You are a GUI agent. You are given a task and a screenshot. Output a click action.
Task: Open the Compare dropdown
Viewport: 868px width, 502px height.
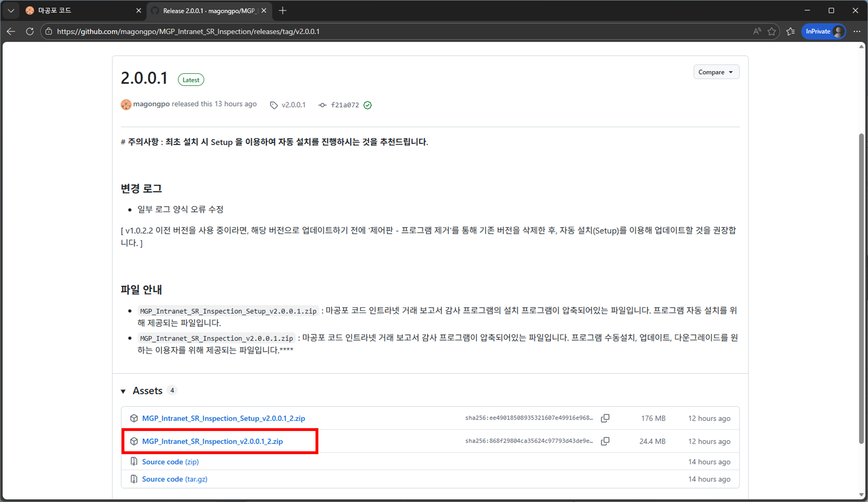716,72
